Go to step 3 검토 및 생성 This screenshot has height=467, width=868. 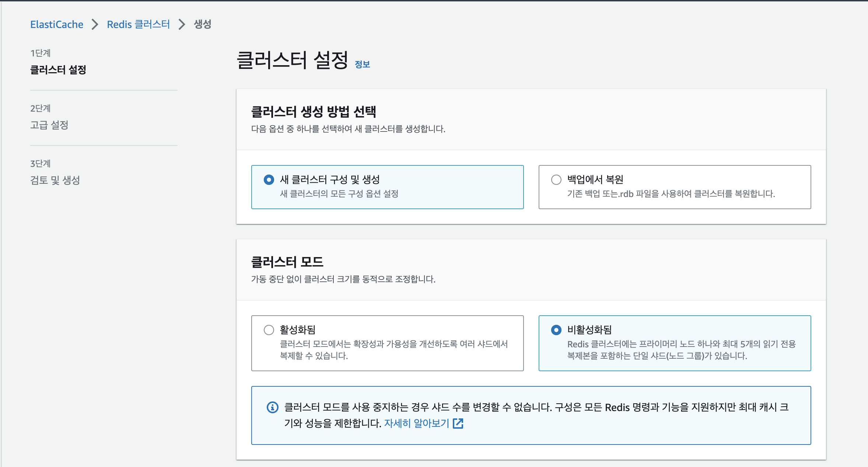coord(55,180)
